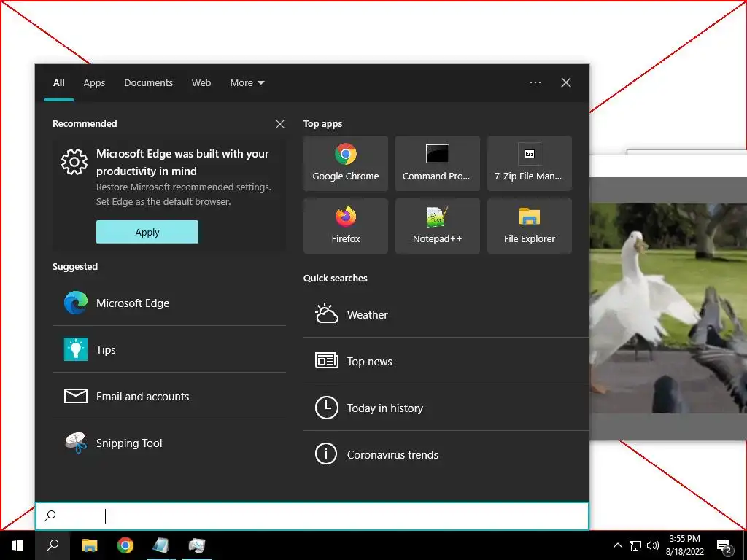The height and width of the screenshot is (560, 747).
Task: Open Email and accounts settings
Action: click(169, 396)
